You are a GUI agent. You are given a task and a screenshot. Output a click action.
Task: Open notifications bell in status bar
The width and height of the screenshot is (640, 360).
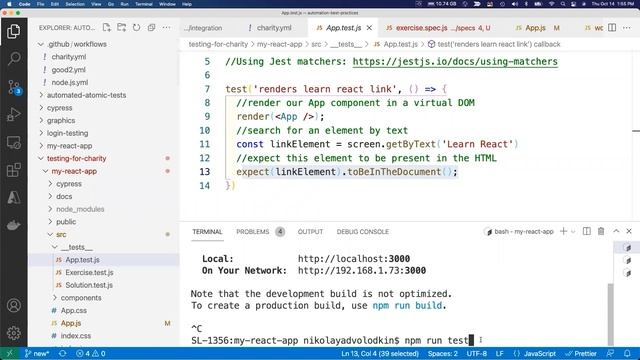click(627, 353)
